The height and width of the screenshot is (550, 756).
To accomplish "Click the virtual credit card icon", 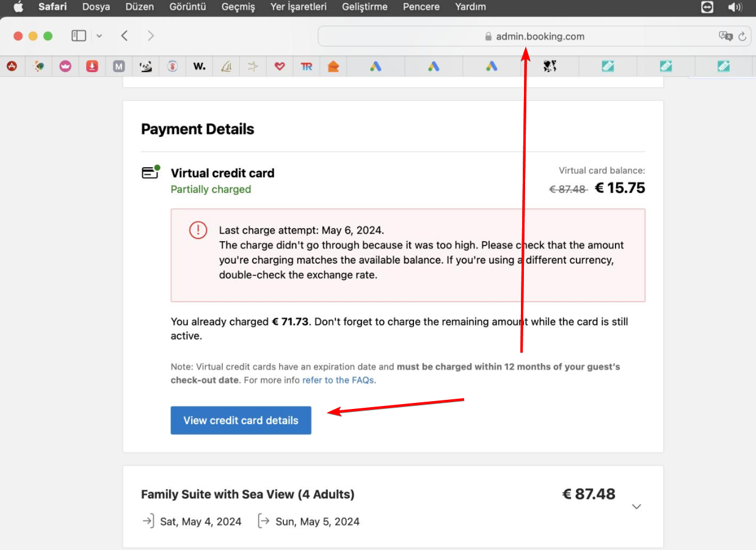I will tap(150, 172).
